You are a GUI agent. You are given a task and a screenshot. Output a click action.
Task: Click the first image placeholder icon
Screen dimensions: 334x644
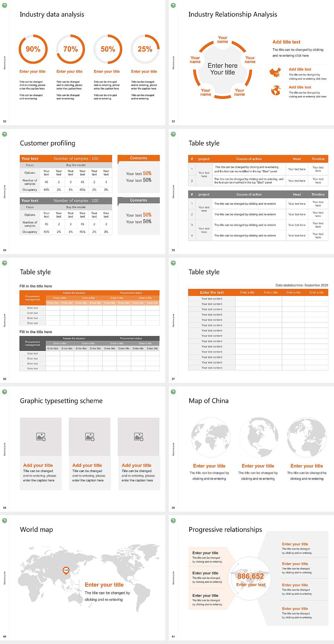pos(41,437)
